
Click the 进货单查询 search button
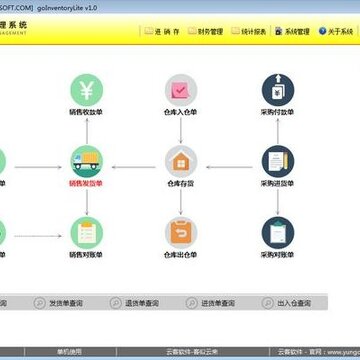(x=211, y=303)
